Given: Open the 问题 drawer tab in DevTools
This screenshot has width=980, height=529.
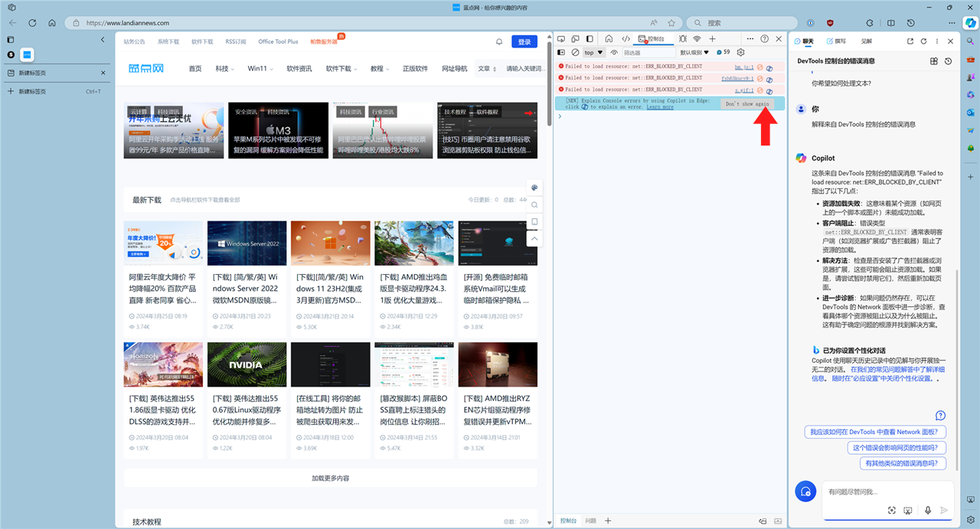Looking at the screenshot, I should tap(590, 521).
